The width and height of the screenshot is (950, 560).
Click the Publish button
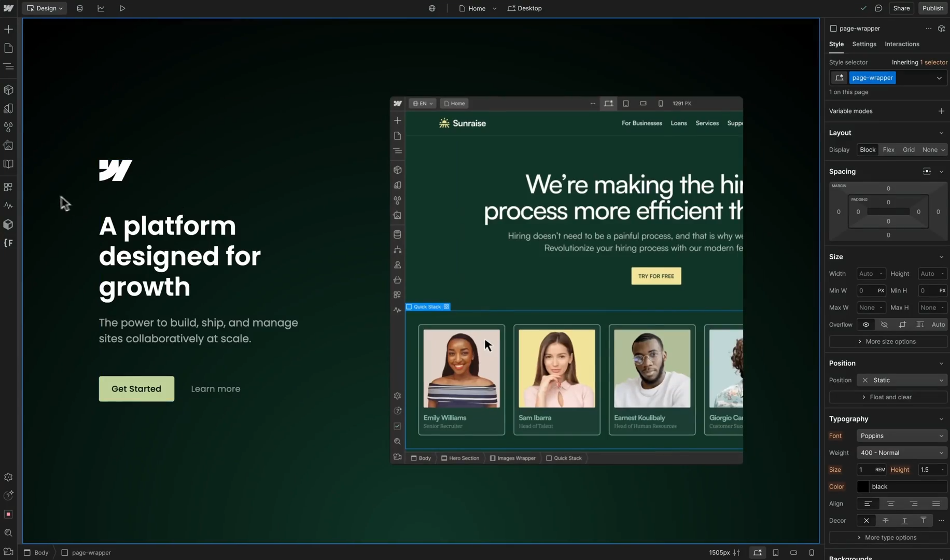coord(932,8)
